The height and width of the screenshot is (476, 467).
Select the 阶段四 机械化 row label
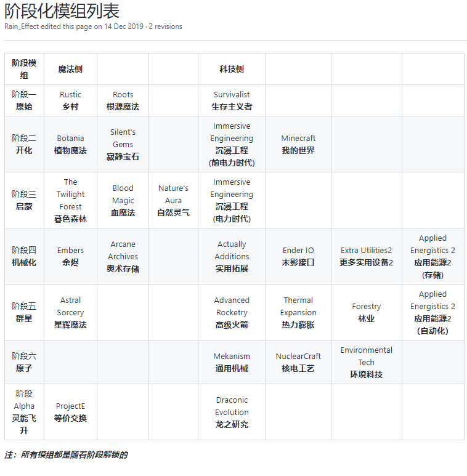24,256
